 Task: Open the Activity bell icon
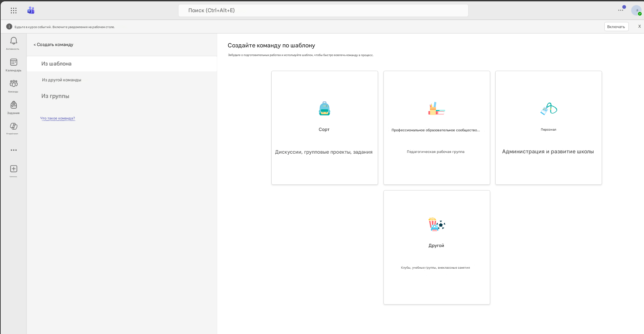14,41
